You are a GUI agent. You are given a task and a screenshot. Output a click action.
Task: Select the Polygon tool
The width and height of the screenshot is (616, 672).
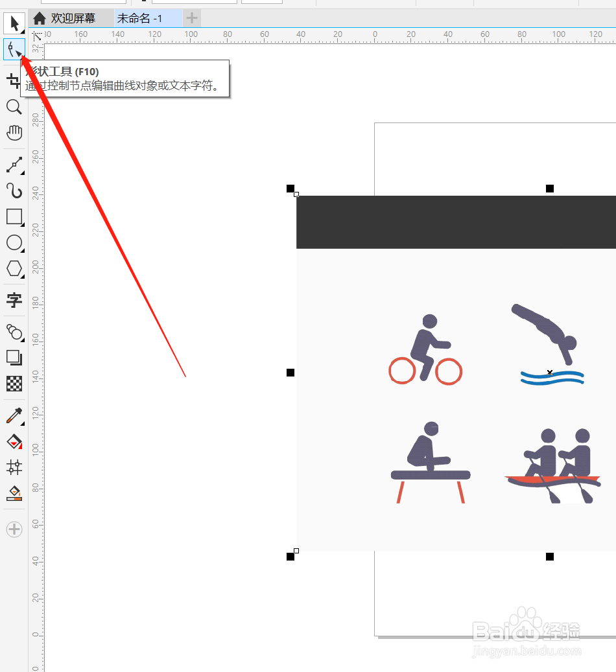14,269
